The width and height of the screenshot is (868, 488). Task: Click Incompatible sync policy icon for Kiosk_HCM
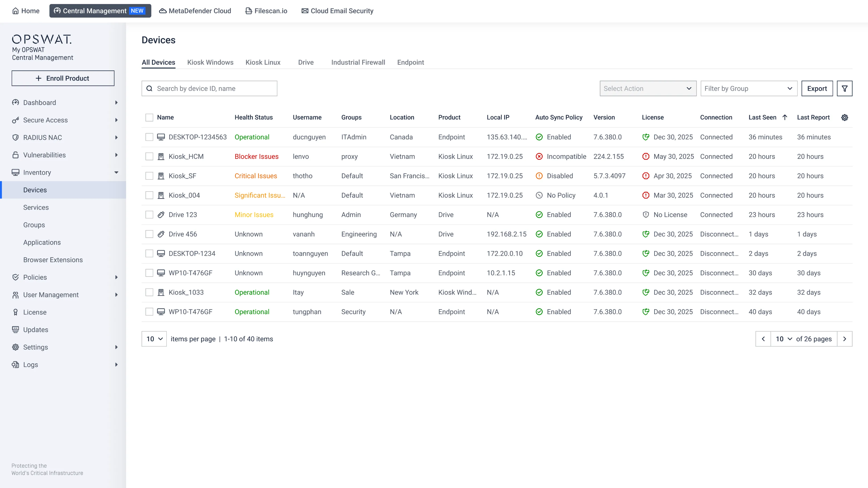pos(539,156)
